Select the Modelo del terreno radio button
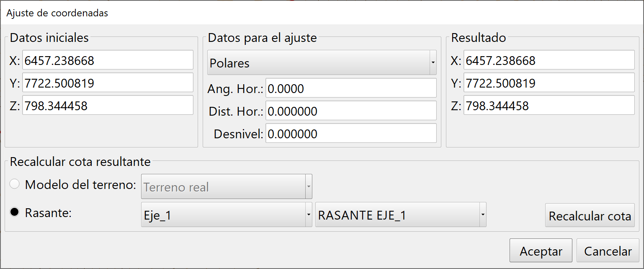644x269 pixels. [14, 184]
